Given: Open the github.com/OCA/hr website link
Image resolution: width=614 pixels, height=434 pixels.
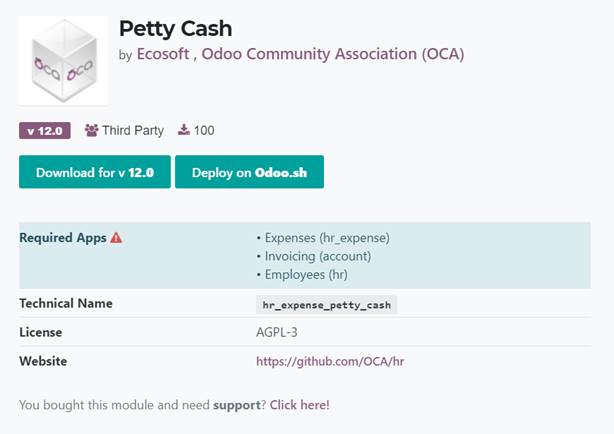Looking at the screenshot, I should [x=318, y=361].
